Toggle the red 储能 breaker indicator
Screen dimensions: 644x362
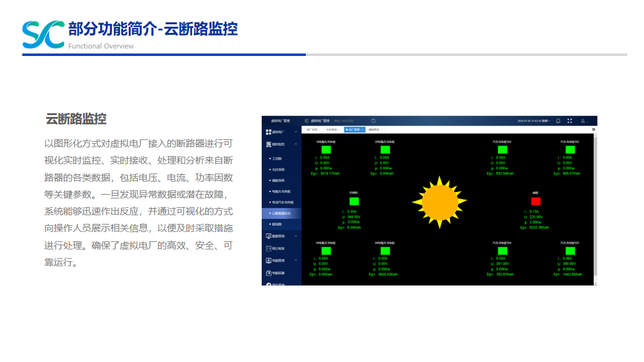536,201
